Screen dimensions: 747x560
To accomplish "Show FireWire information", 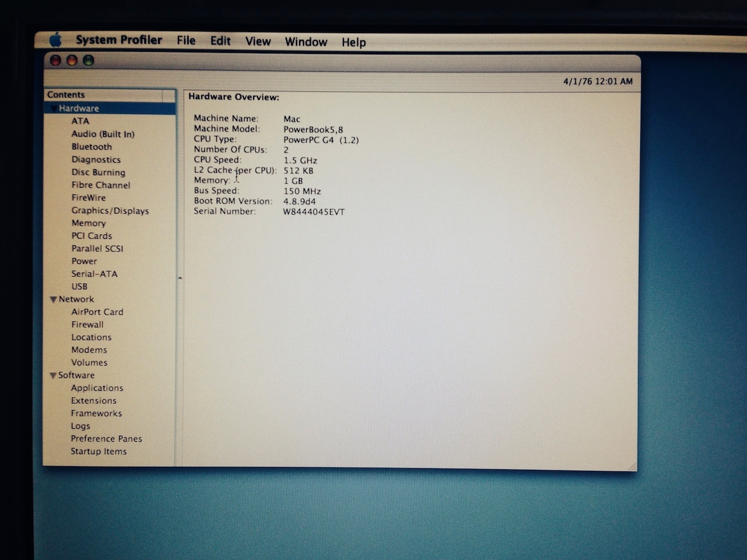I will [88, 198].
